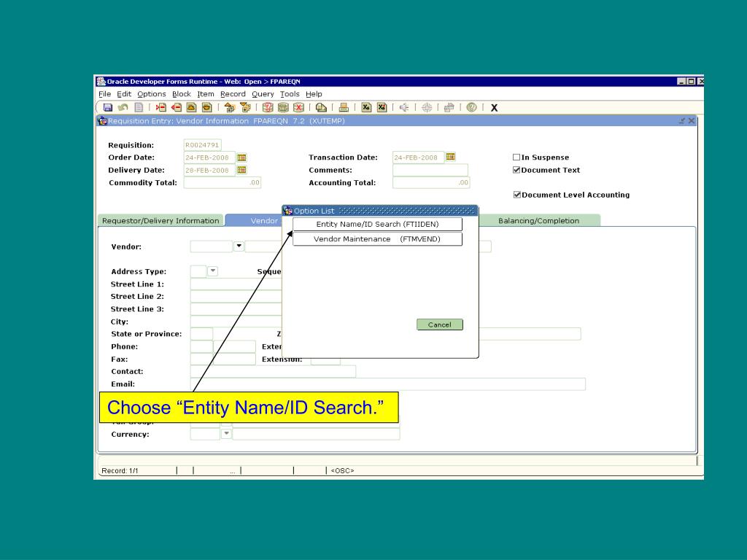Choose Vendor Maintenance (FTMVEND)
Image resolution: width=747 pixels, height=560 pixels.
377,239
